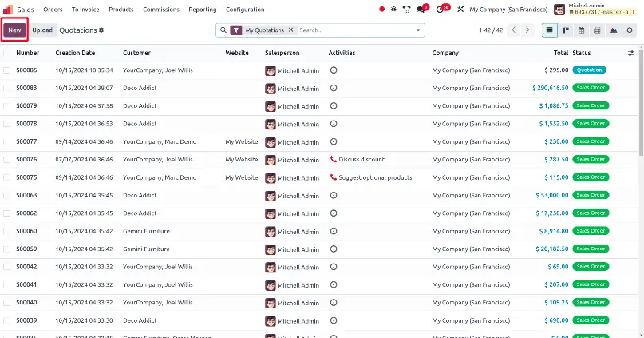This screenshot has height=338, width=644.
Task: Expand the search options dropdown arrow
Action: point(418,30)
